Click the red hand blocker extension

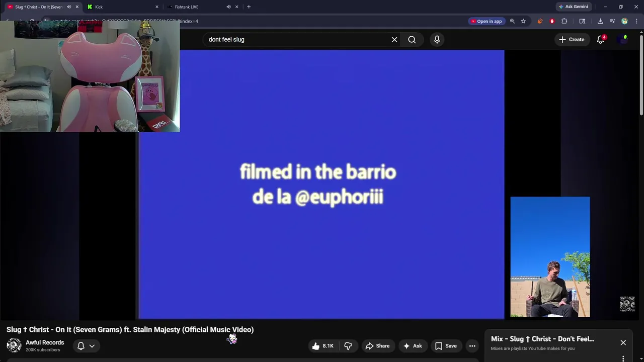[552, 21]
